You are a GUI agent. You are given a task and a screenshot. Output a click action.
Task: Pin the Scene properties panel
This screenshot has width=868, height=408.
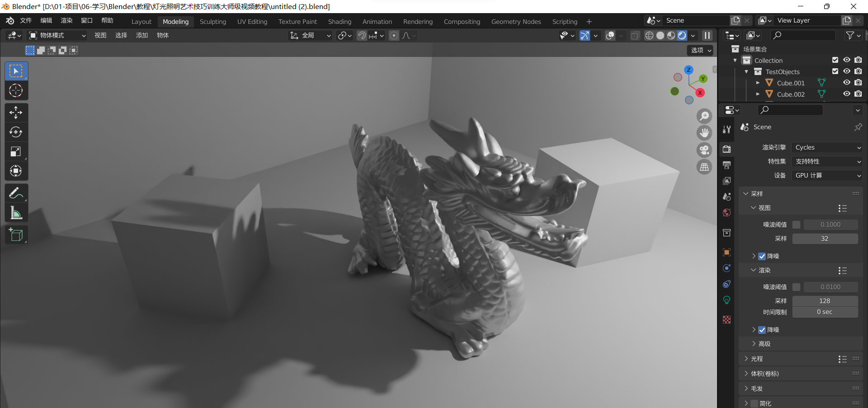[858, 127]
